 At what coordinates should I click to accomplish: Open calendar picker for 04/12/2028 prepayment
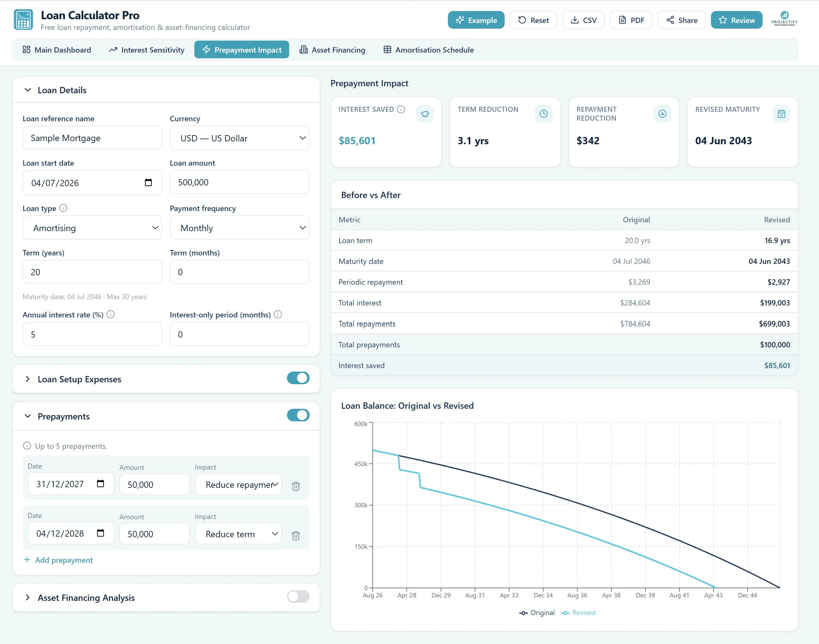pos(100,533)
